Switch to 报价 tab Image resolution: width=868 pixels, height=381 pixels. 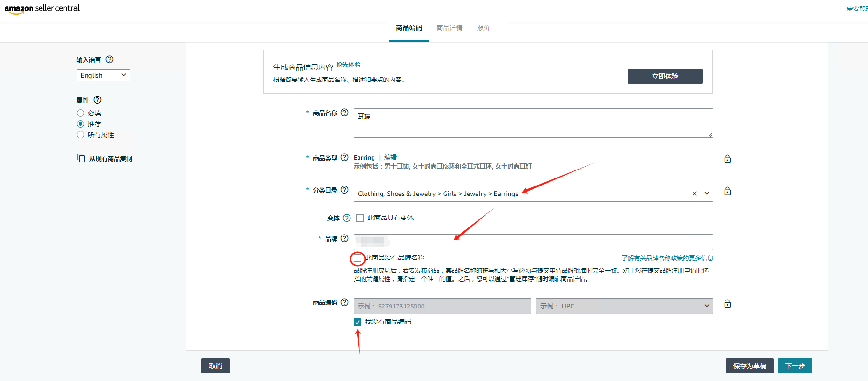tap(483, 28)
